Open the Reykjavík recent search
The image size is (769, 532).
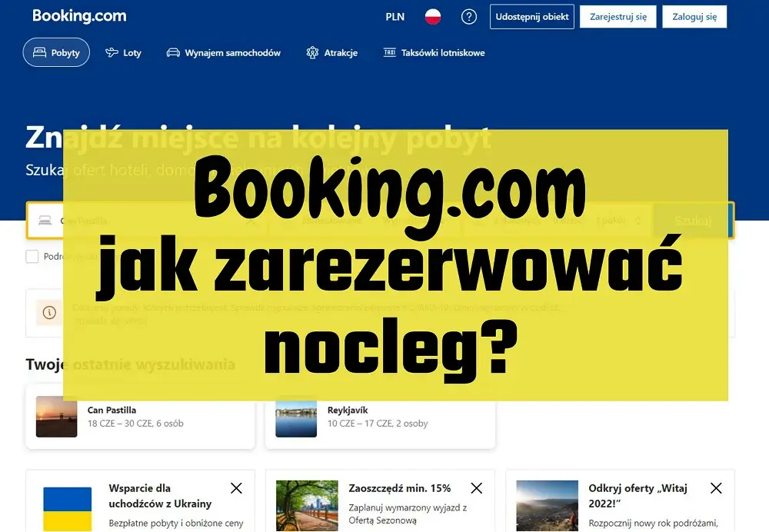380,416
